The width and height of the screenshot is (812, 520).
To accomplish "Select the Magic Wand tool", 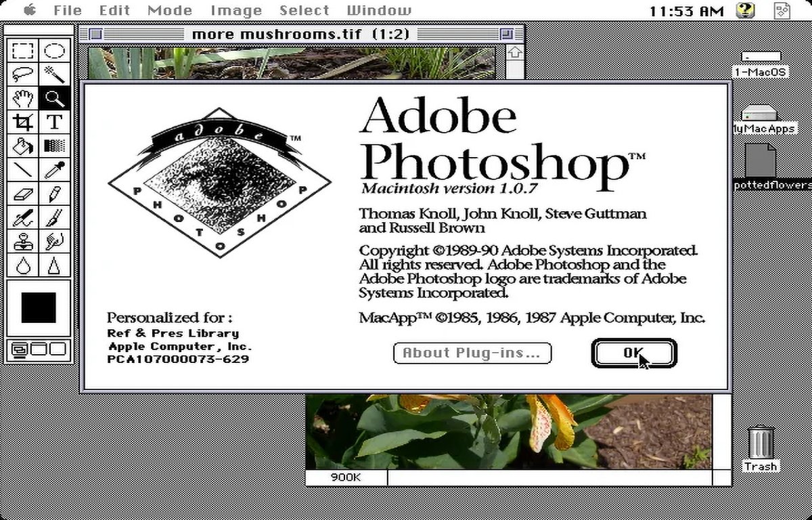I will coord(54,74).
